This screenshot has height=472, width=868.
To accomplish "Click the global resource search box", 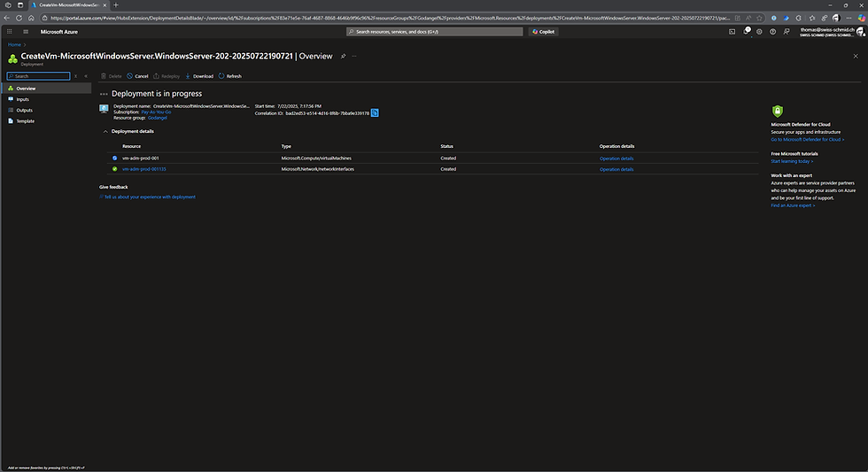I will [x=435, y=32].
